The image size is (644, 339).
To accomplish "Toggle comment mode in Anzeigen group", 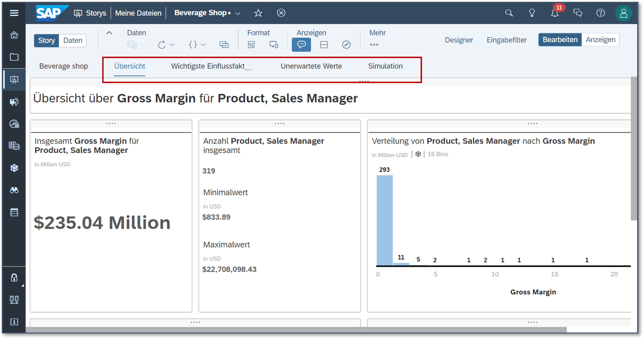I will pyautogui.click(x=301, y=45).
